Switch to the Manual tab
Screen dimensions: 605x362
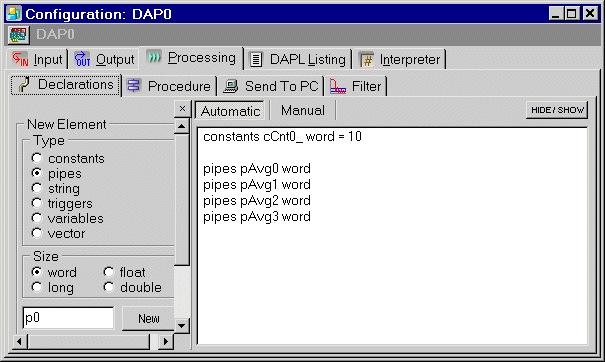[x=302, y=110]
